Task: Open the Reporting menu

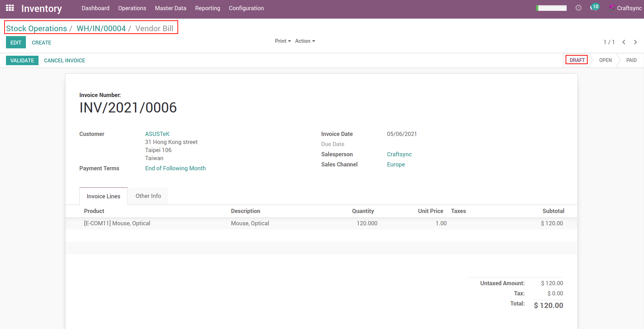Action: click(208, 8)
